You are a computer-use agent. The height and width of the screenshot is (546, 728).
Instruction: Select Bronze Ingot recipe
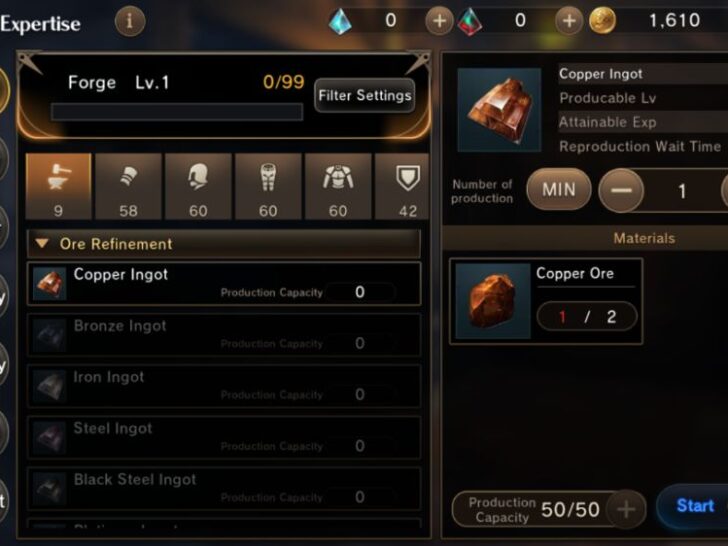point(224,335)
